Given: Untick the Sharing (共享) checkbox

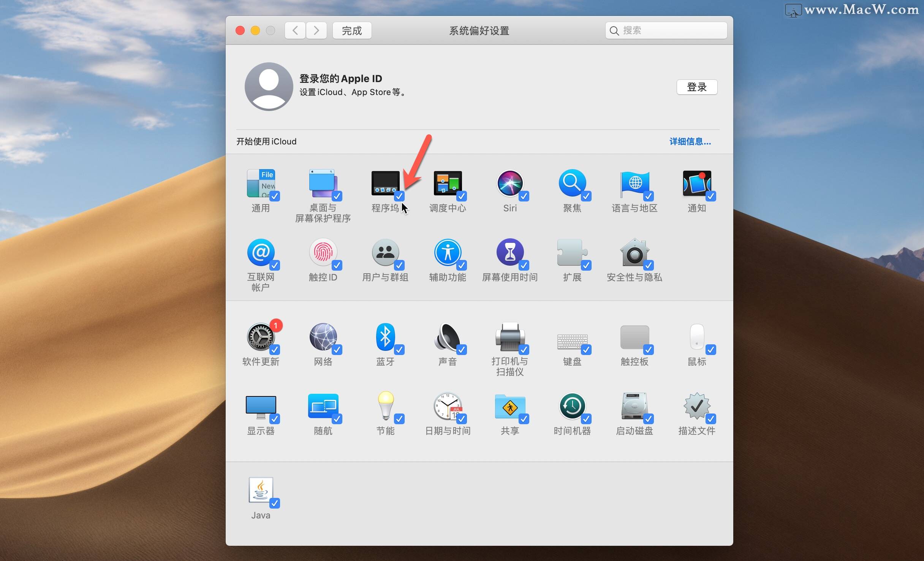Looking at the screenshot, I should pos(524,419).
